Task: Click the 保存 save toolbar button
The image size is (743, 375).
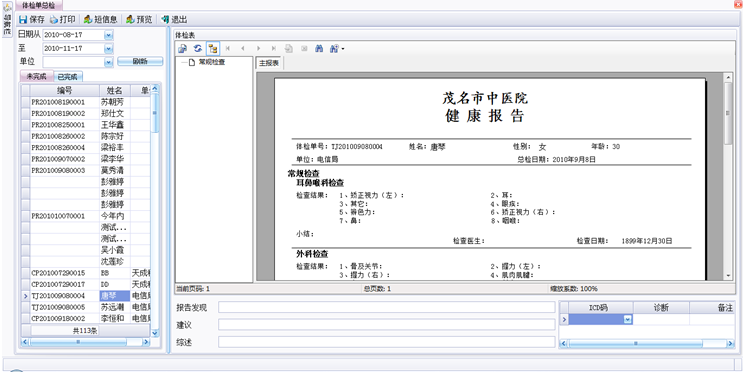Action: coord(32,19)
